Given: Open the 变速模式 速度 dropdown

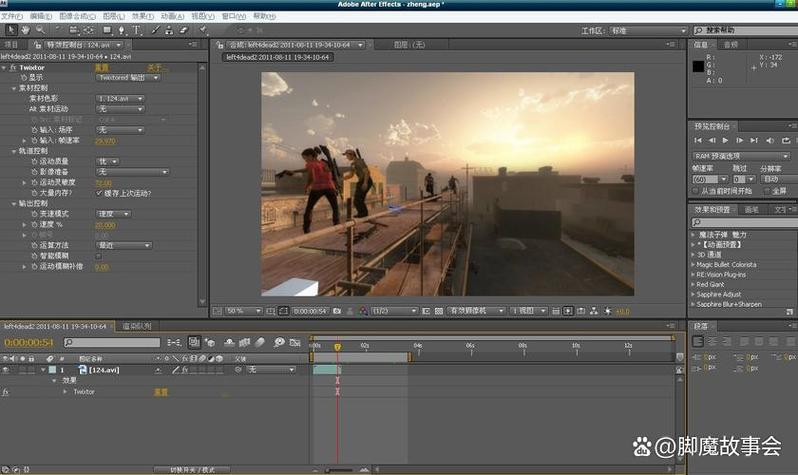Looking at the screenshot, I should (113, 214).
